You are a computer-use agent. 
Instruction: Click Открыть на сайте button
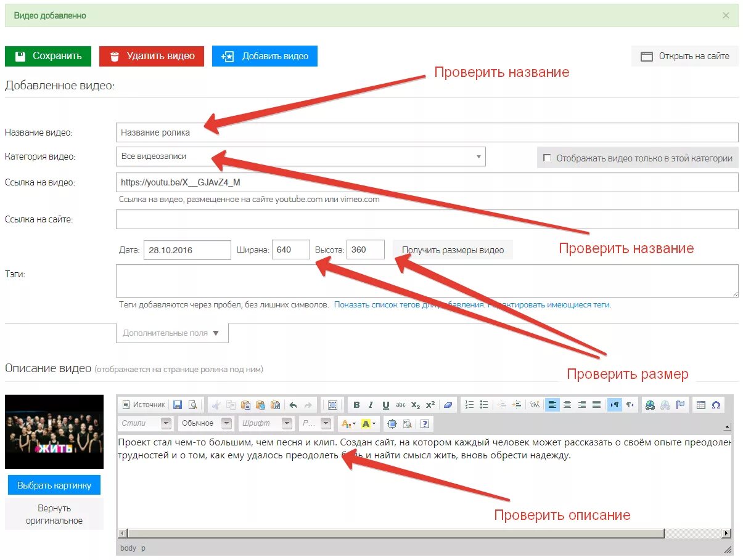click(x=685, y=56)
